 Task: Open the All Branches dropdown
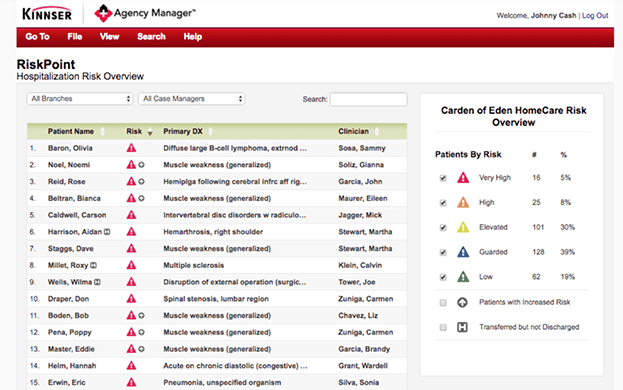tap(80, 98)
